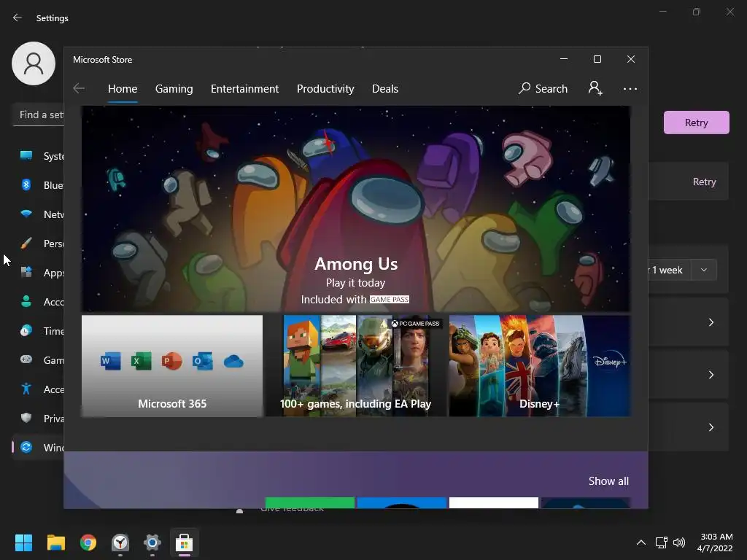Open Time & language in the Settings sidebar

(38, 331)
